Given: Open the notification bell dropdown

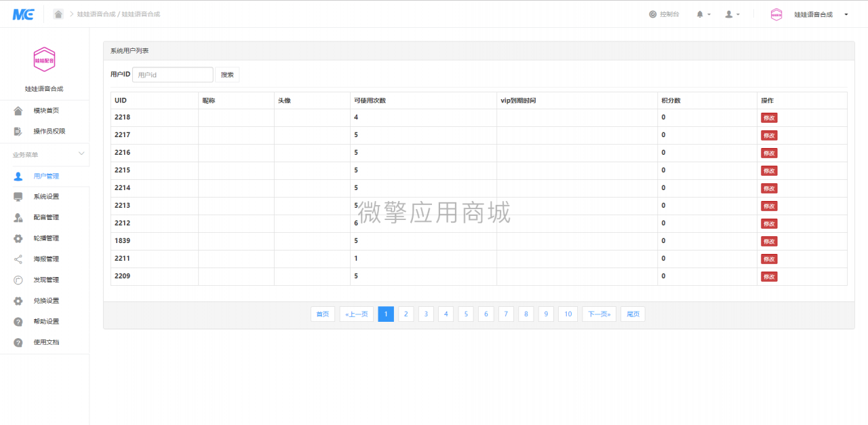Looking at the screenshot, I should tap(703, 14).
